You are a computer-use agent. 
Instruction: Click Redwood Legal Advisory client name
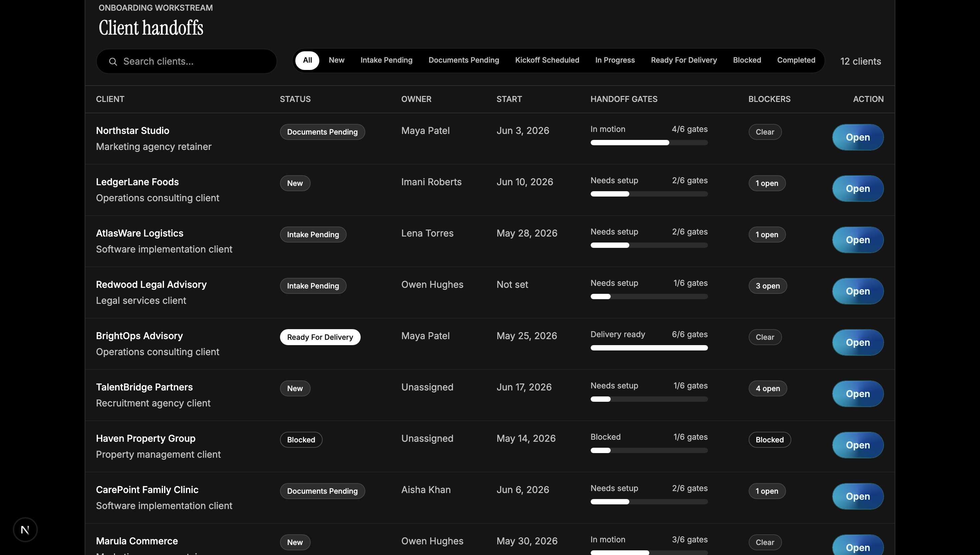coord(151,285)
